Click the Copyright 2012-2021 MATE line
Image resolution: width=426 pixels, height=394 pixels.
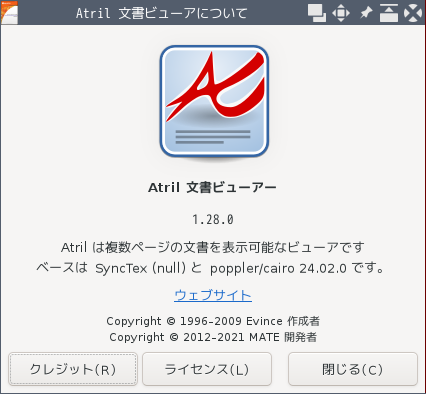click(x=213, y=337)
